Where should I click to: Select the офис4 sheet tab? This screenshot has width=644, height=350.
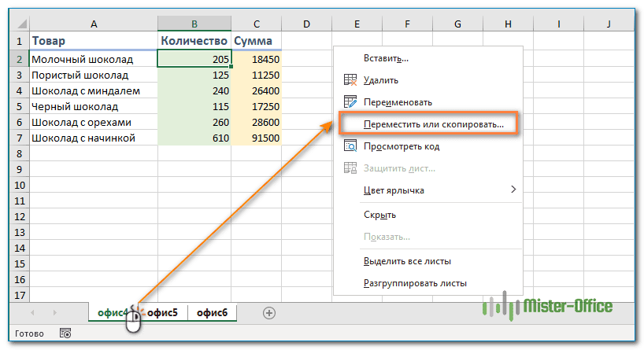pyautogui.click(x=111, y=313)
